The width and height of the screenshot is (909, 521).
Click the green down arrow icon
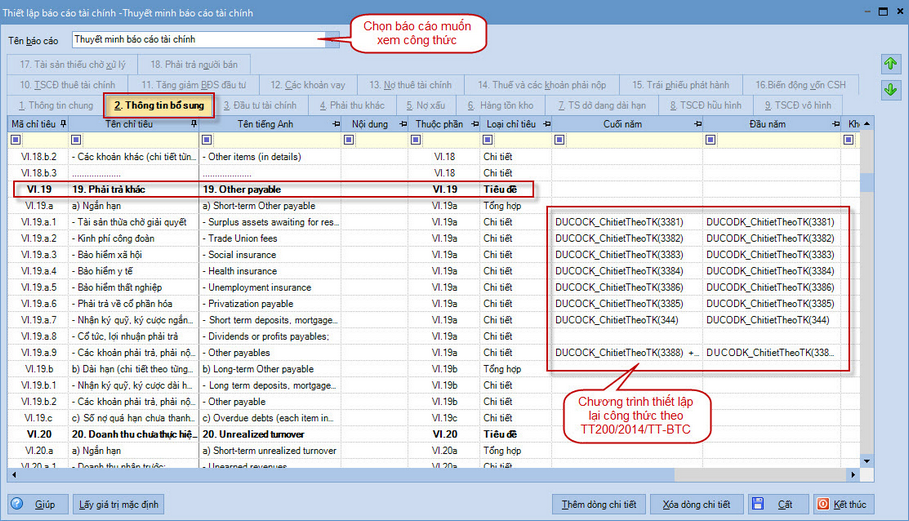coord(890,90)
